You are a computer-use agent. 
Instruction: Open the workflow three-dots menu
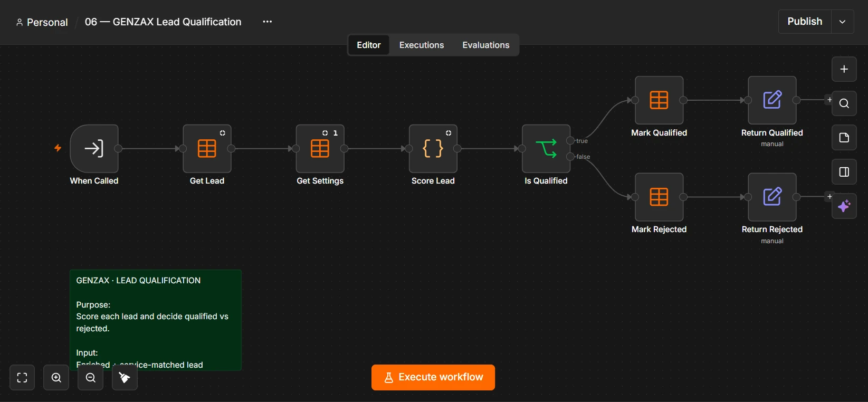268,22
